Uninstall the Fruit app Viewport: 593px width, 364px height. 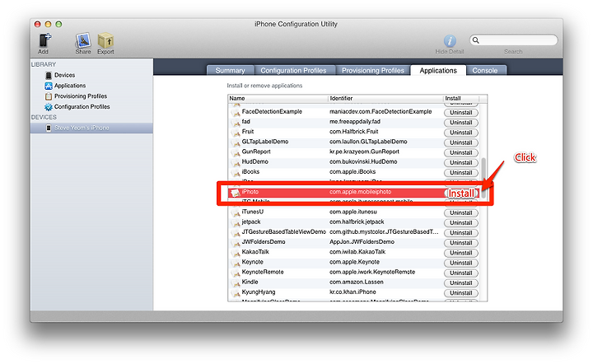(461, 133)
